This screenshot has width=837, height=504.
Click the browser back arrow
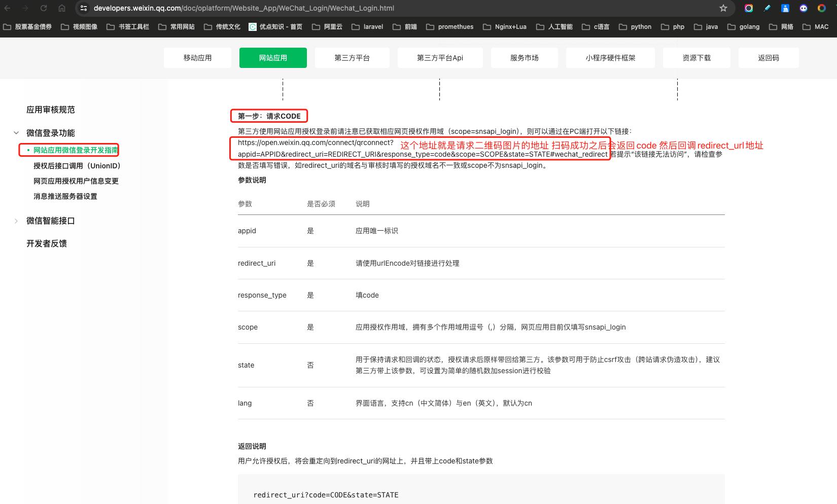tap(8, 8)
